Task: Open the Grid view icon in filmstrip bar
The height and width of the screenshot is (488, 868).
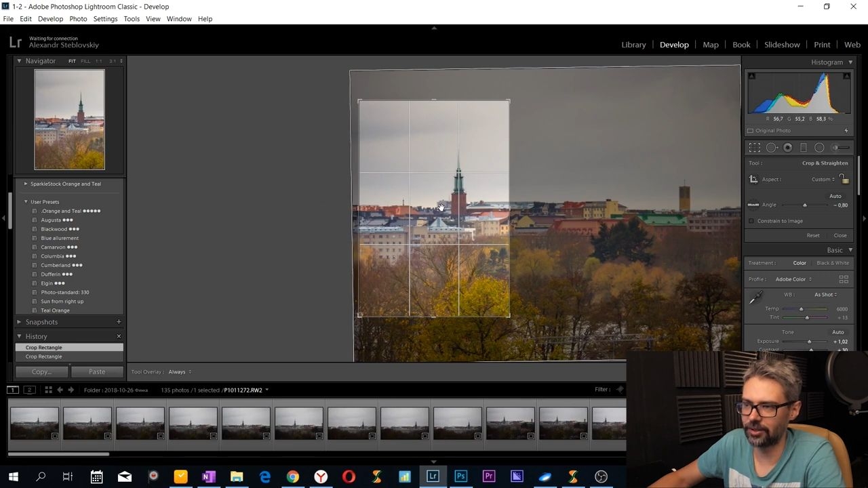Action: click(48, 390)
